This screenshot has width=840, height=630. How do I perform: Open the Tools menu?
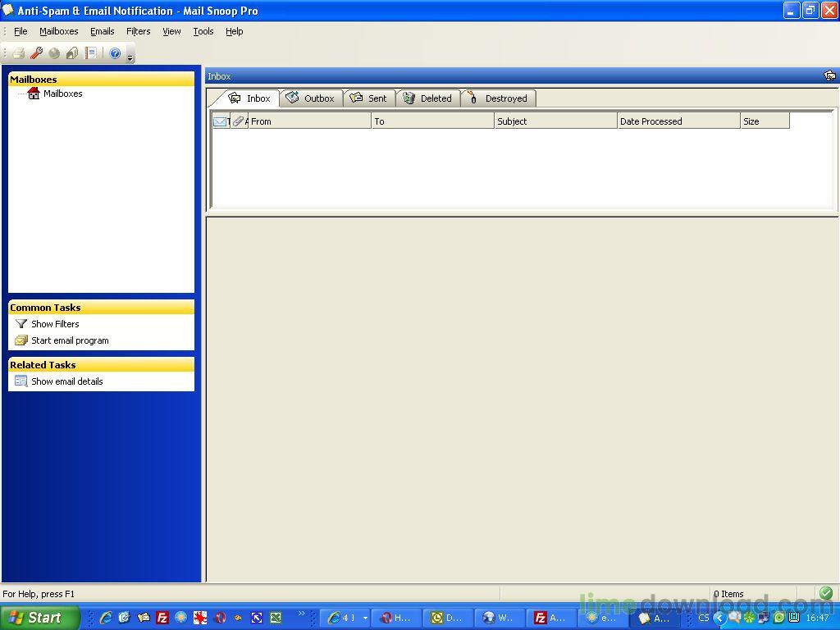[203, 31]
